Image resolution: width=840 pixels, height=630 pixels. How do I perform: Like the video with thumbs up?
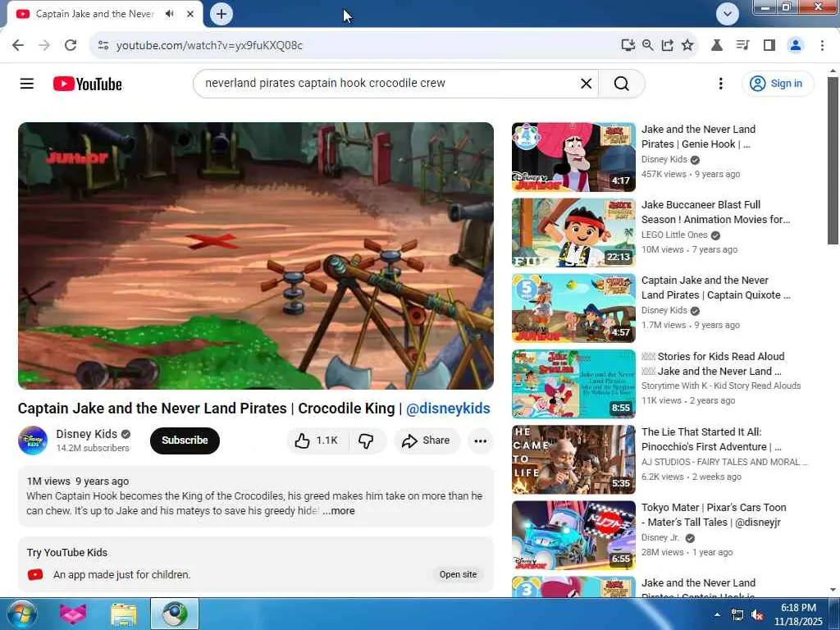coord(317,441)
